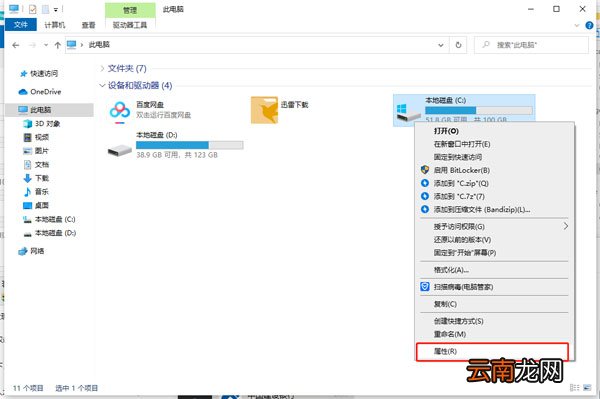Select the 本地磁盘 (C:) drive icon
600x399 pixels.
point(408,114)
